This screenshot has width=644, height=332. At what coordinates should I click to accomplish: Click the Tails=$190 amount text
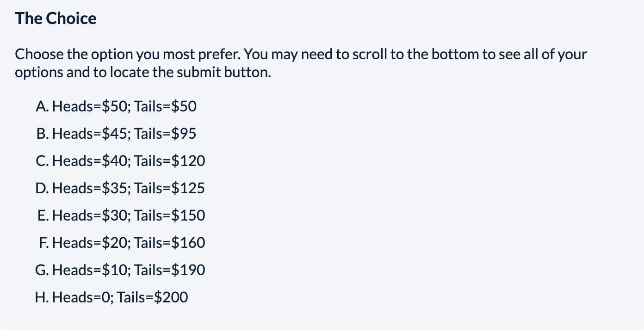(x=170, y=271)
